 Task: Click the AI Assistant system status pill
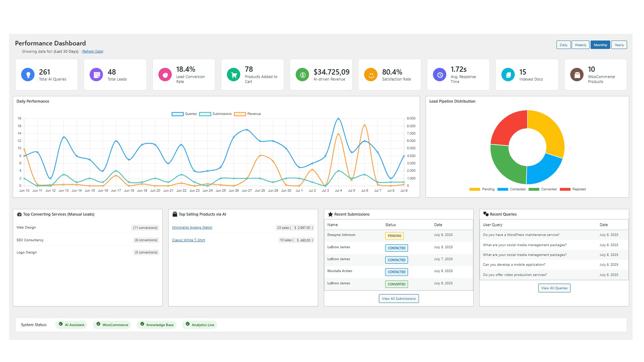pos(71,324)
